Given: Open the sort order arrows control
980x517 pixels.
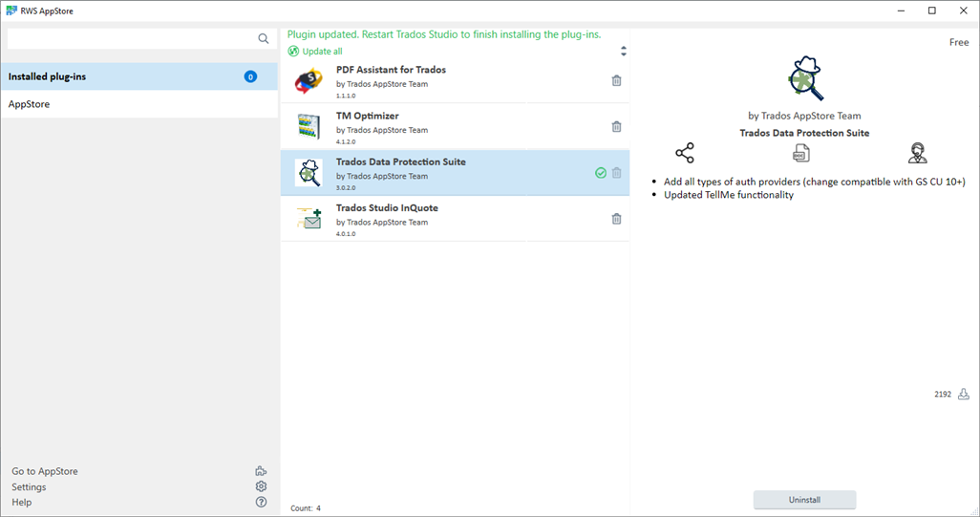Looking at the screenshot, I should [x=623, y=52].
